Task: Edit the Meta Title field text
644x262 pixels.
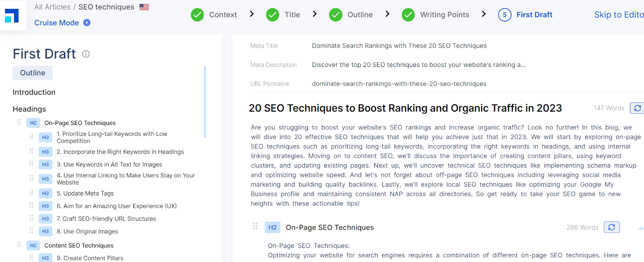Action: coord(399,46)
